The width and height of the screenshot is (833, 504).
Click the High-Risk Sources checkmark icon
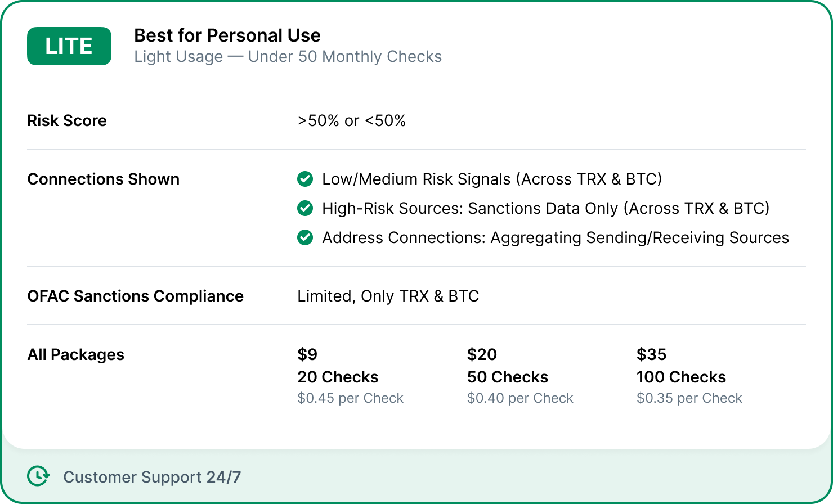click(x=305, y=208)
